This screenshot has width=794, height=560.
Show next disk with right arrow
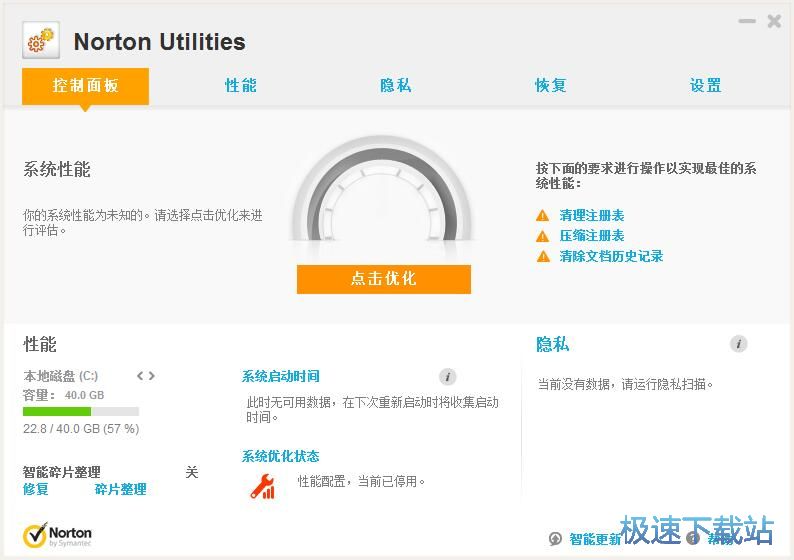pos(151,376)
